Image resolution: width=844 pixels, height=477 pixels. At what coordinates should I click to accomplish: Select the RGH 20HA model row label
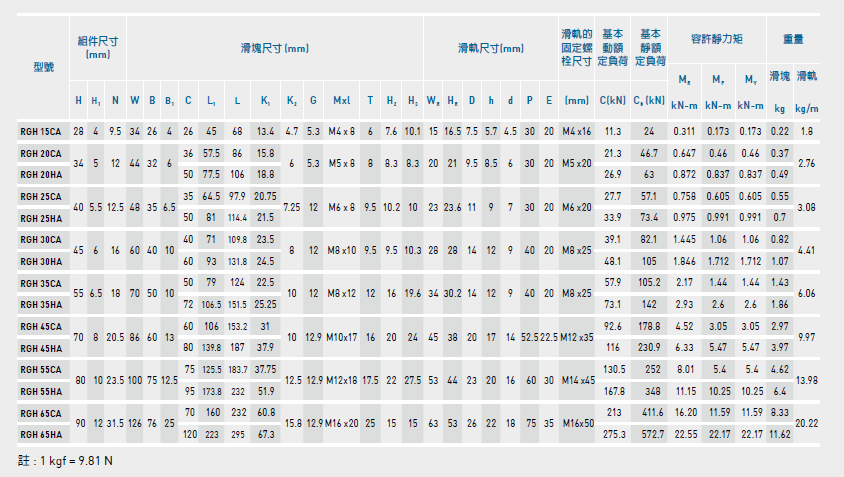pyautogui.click(x=40, y=174)
